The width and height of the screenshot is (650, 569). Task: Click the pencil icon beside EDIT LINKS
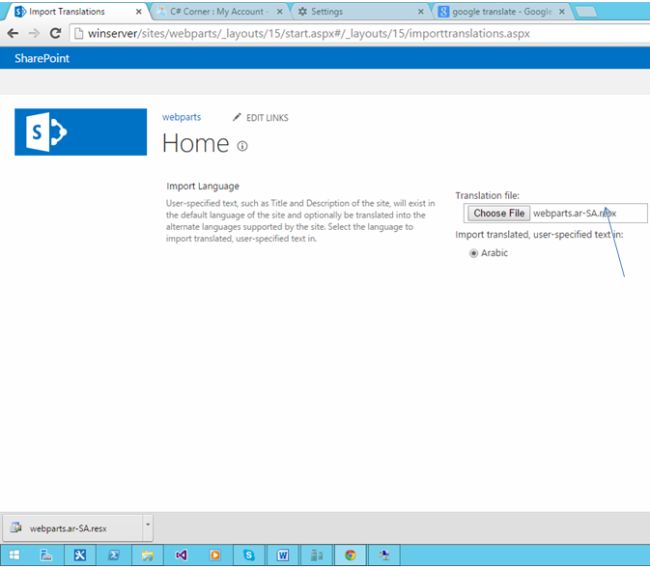pyautogui.click(x=237, y=117)
